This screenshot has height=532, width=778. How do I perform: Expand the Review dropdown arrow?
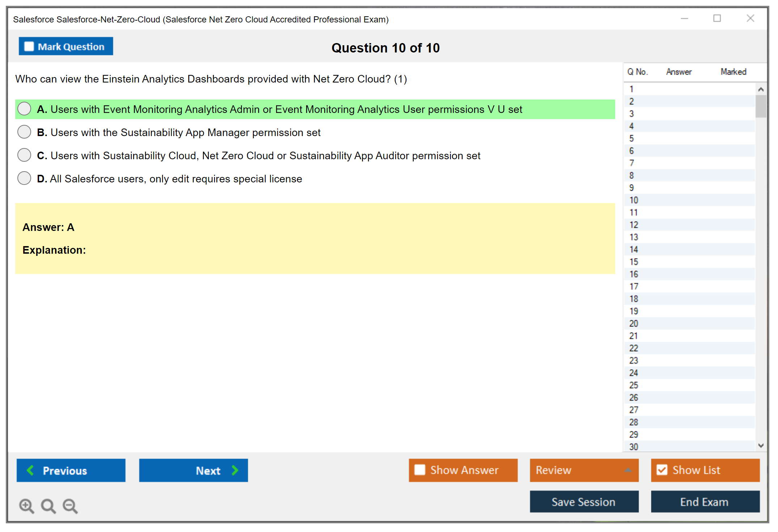(x=628, y=470)
